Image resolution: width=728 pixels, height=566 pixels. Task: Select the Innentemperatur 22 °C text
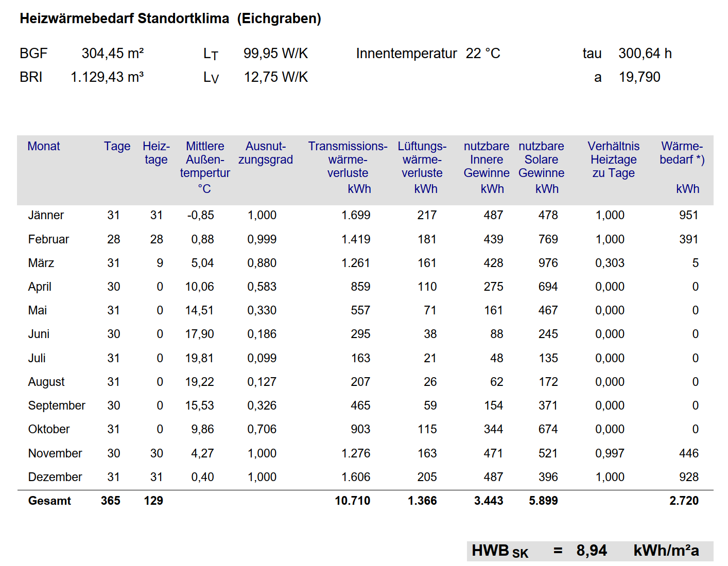(428, 54)
